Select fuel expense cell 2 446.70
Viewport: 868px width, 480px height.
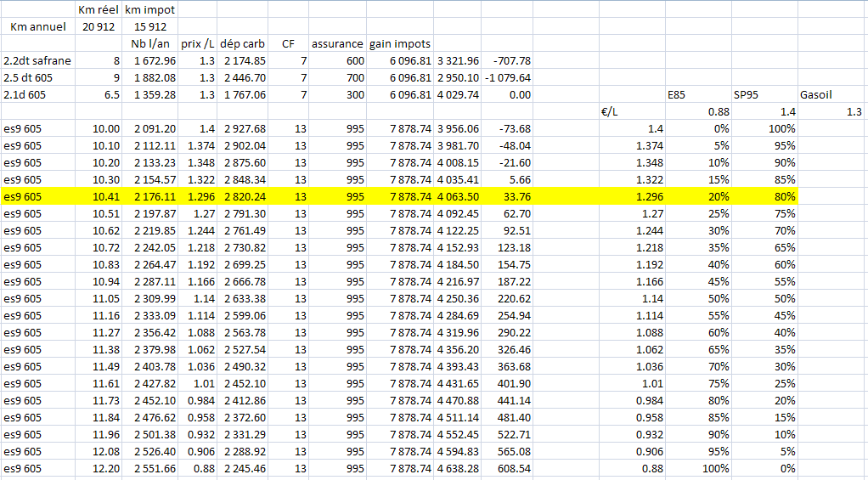242,77
